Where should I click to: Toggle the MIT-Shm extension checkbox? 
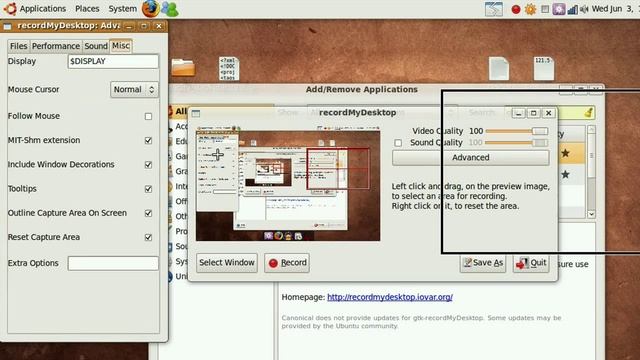pos(148,140)
